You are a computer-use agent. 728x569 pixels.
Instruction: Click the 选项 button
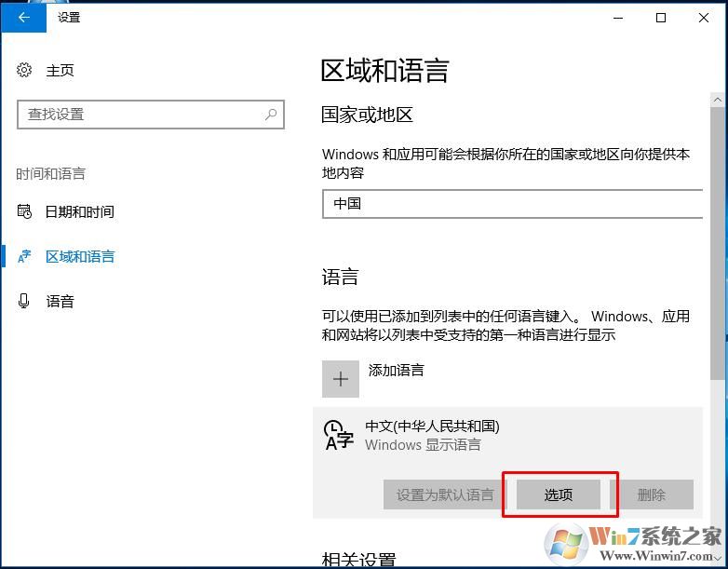558,494
